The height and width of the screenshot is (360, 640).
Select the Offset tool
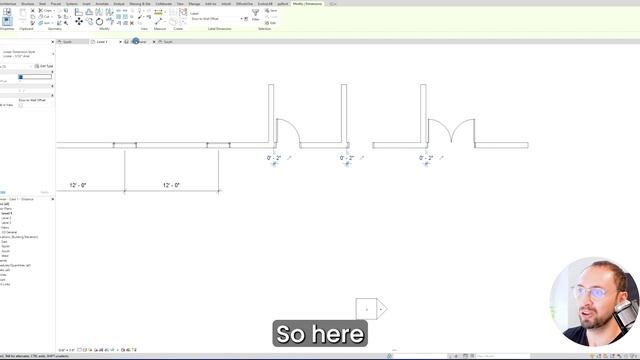click(89, 12)
